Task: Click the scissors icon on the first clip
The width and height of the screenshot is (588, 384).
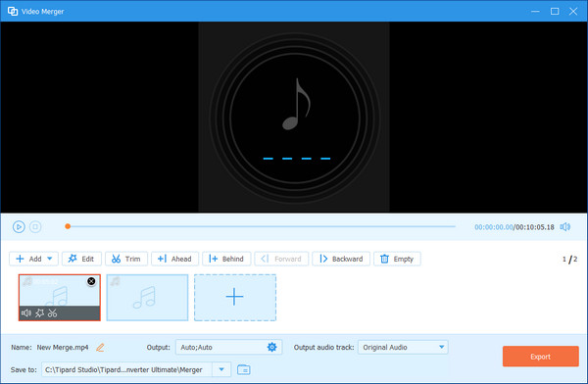Action: pyautogui.click(x=53, y=312)
